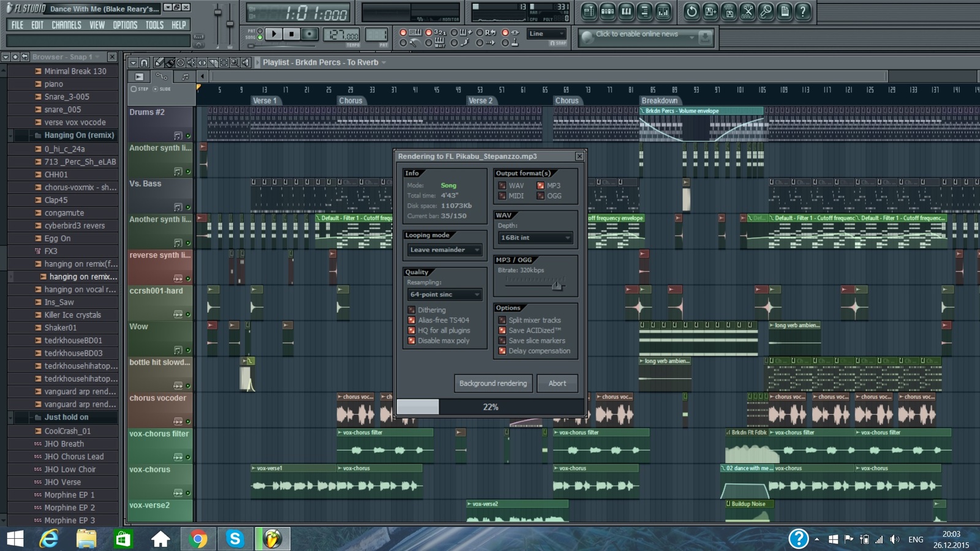The image size is (980, 551).
Task: Click the 127.000 tempo field
Action: [342, 34]
